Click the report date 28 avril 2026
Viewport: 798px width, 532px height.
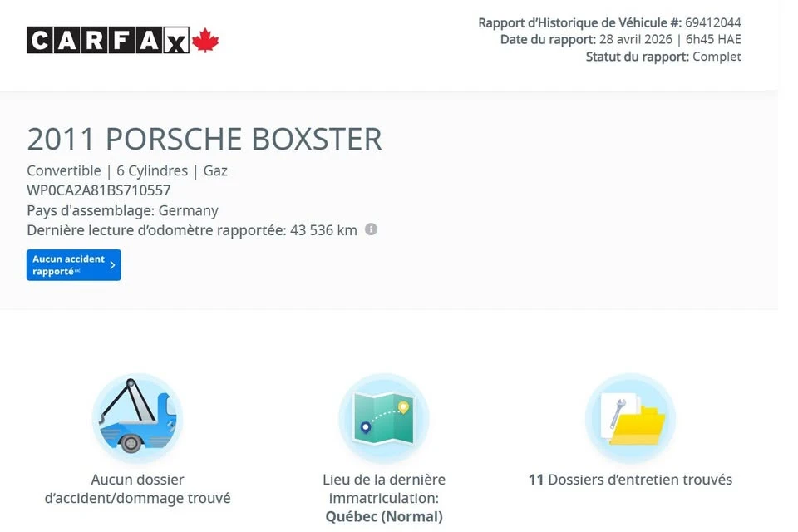[x=636, y=39]
